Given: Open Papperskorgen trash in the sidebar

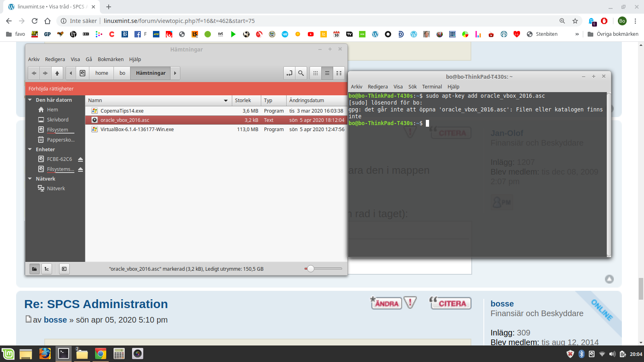Looking at the screenshot, I should (x=60, y=140).
